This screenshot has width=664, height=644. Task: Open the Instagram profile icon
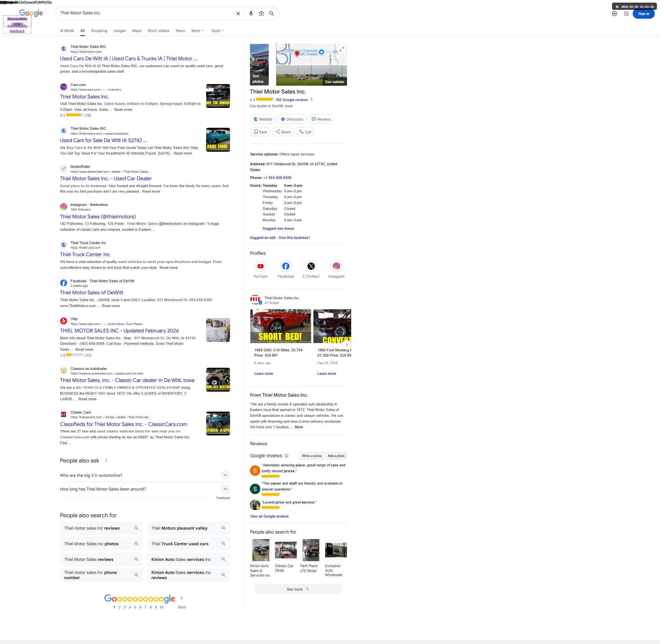[x=336, y=266]
